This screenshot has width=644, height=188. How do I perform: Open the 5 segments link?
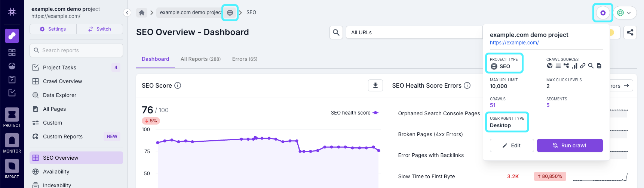point(548,105)
